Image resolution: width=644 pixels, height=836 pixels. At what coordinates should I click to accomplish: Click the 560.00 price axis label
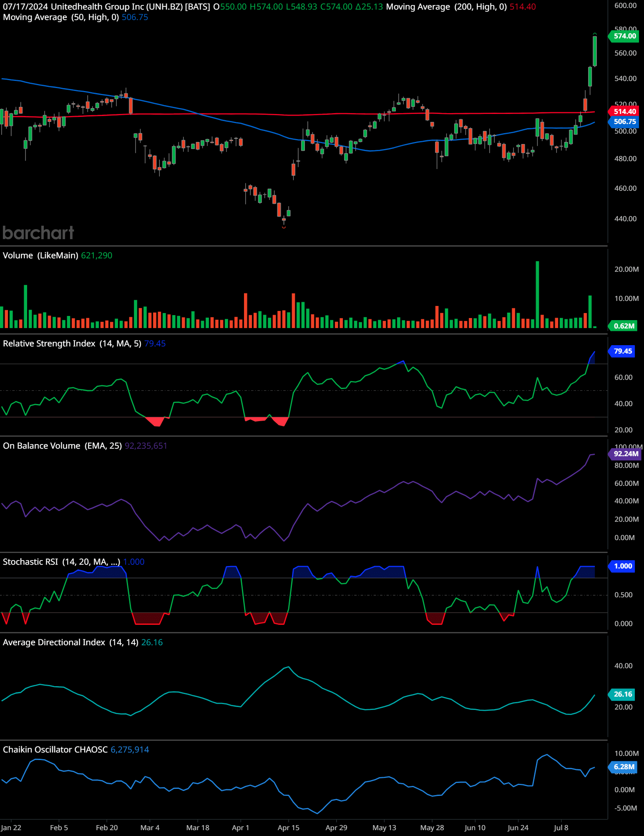[625, 53]
